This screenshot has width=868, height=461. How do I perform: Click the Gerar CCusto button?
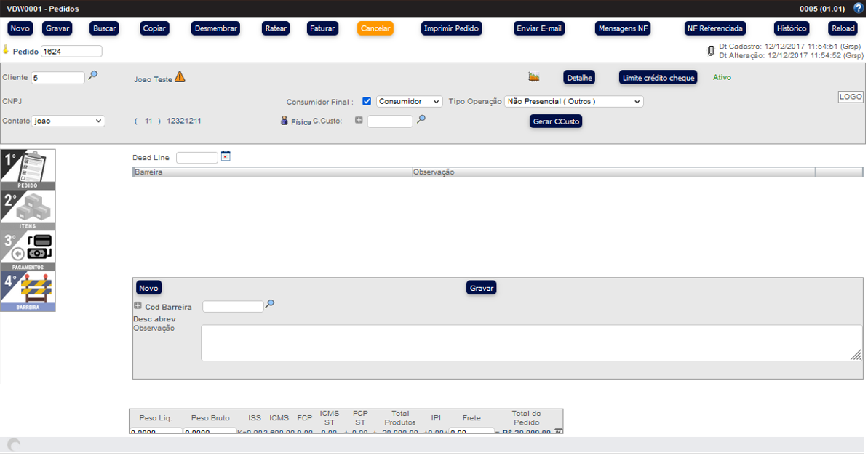556,121
